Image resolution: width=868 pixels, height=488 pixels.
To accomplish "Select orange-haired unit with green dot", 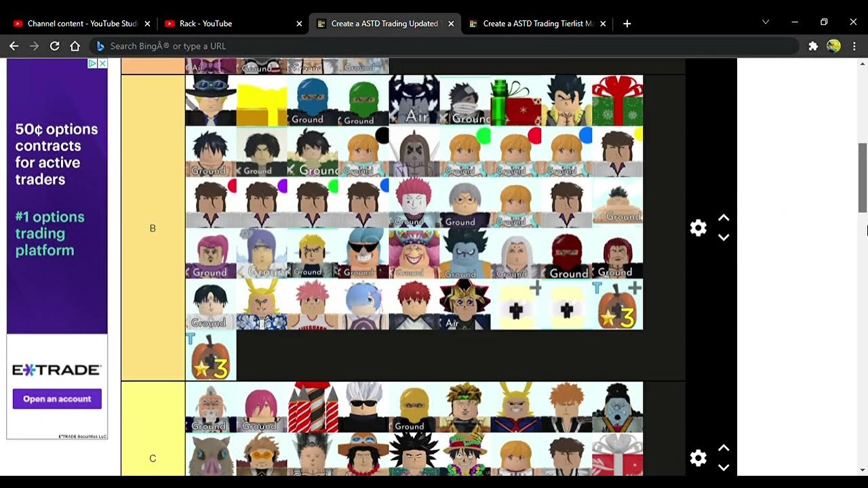I will (x=465, y=151).
